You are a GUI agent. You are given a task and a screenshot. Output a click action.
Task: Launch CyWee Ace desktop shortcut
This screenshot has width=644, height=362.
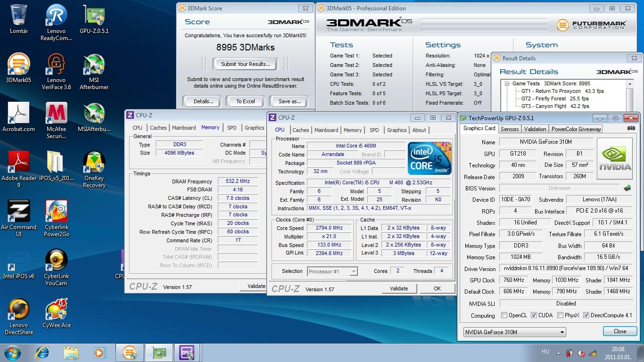click(56, 313)
